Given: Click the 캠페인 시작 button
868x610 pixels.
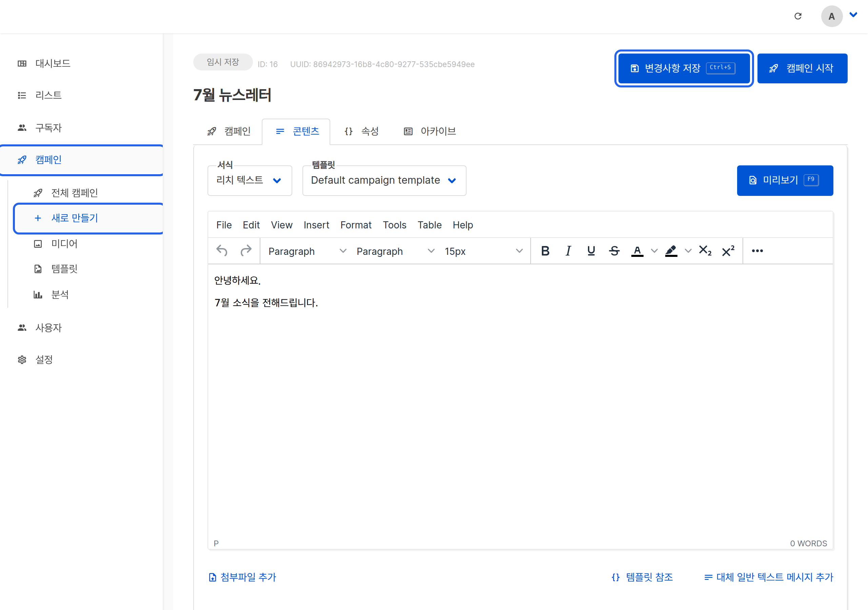Looking at the screenshot, I should [802, 68].
